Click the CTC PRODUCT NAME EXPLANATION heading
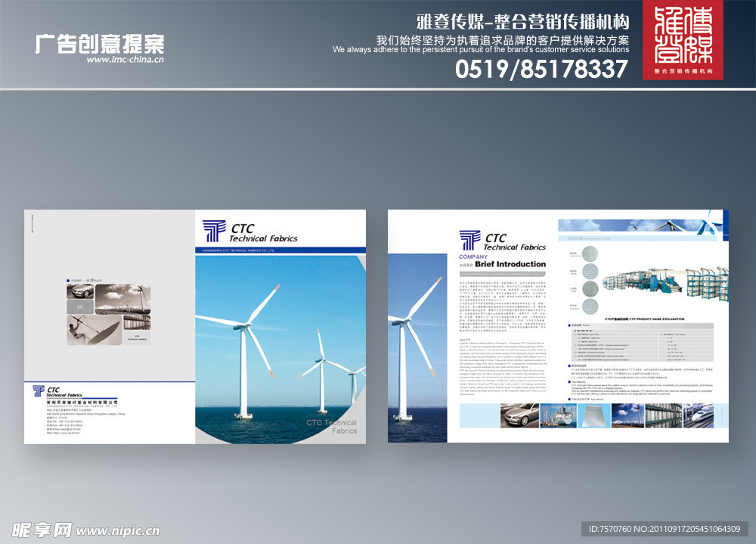Screen dimensions: 756x544 click(645, 319)
